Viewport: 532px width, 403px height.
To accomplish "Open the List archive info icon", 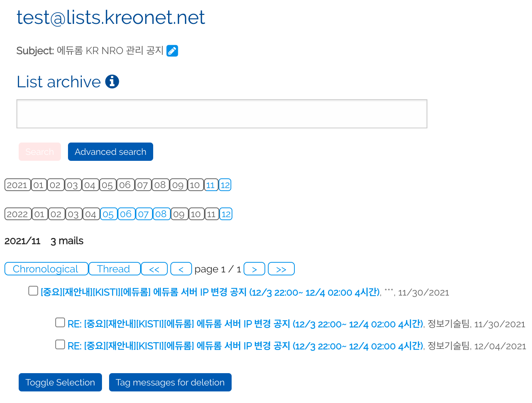I will pos(112,81).
